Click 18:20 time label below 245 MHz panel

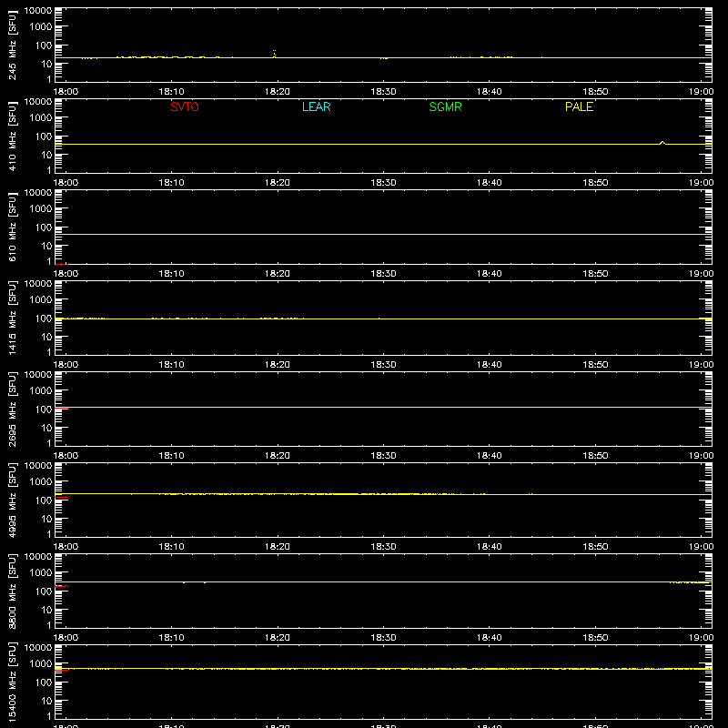278,92
